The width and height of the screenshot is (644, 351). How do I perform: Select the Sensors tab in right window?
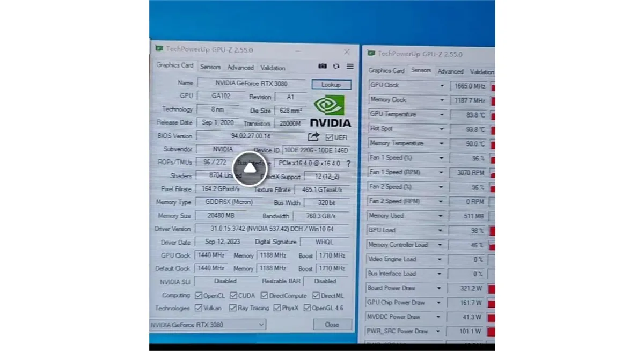(421, 70)
